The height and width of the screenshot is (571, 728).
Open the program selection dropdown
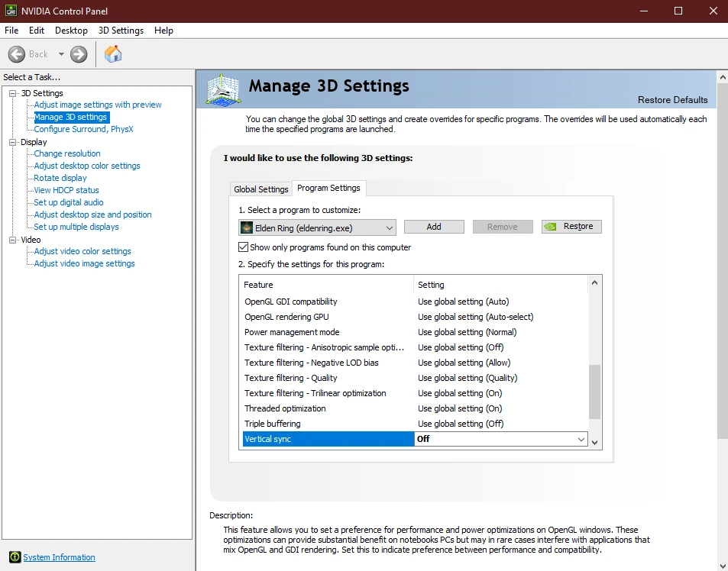(390, 227)
